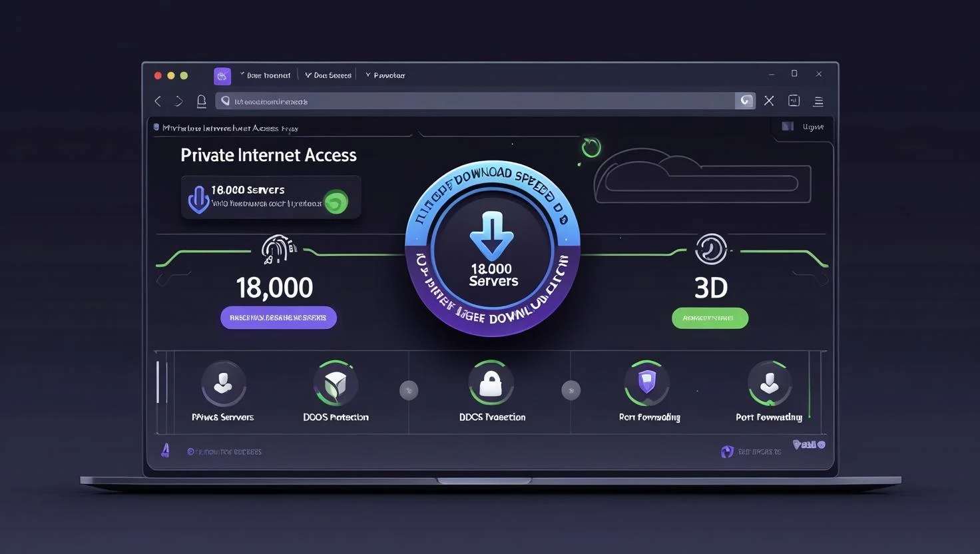Click the "18,000" number text
Image resolution: width=980 pixels, height=554 pixels.
(x=274, y=288)
